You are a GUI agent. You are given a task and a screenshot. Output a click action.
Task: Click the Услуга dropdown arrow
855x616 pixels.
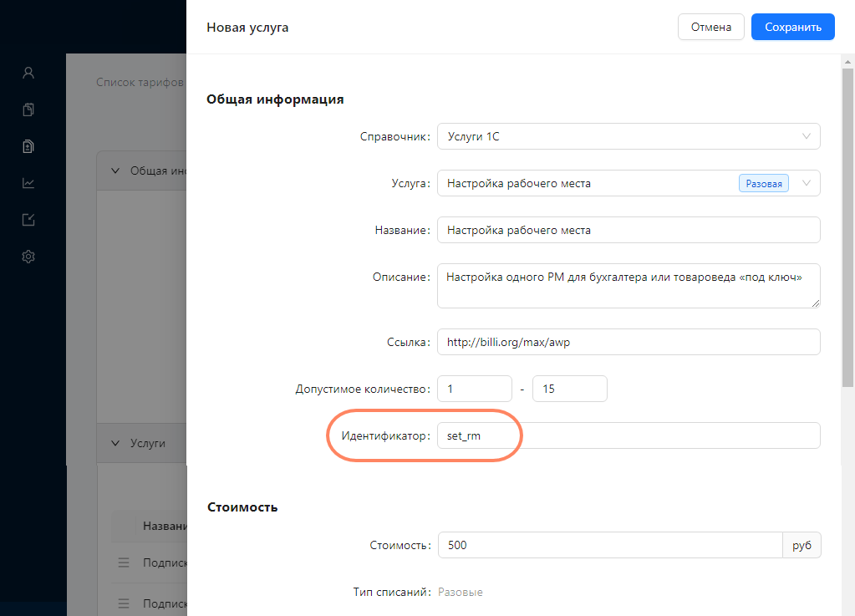click(x=806, y=183)
